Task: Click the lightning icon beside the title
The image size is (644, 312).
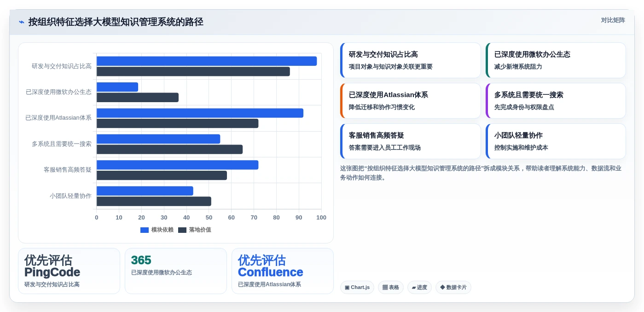Action: pyautogui.click(x=22, y=22)
